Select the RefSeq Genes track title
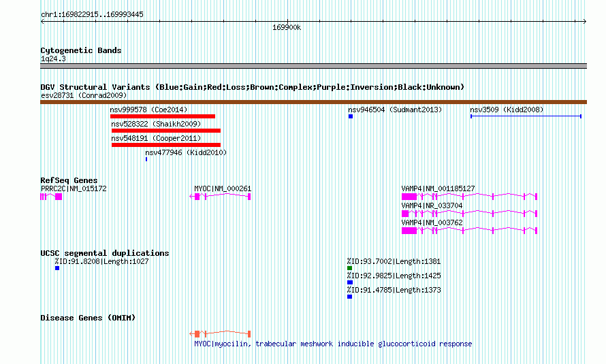 click(x=69, y=180)
